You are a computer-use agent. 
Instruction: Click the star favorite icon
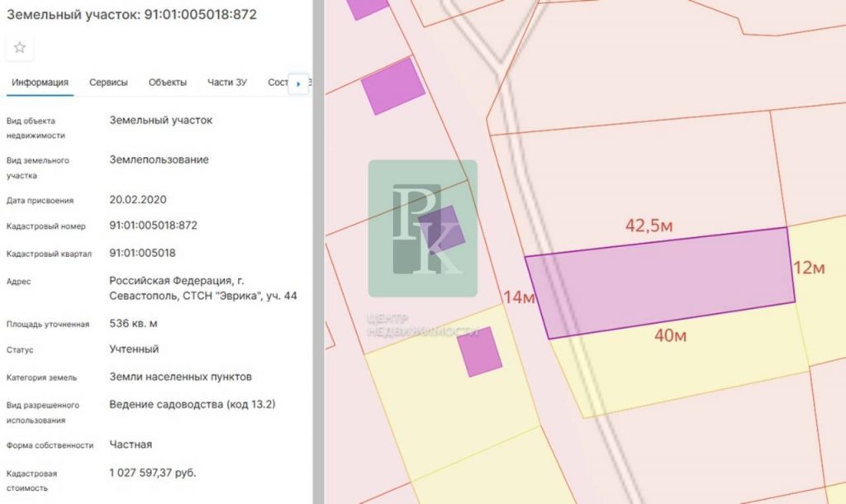(x=20, y=48)
